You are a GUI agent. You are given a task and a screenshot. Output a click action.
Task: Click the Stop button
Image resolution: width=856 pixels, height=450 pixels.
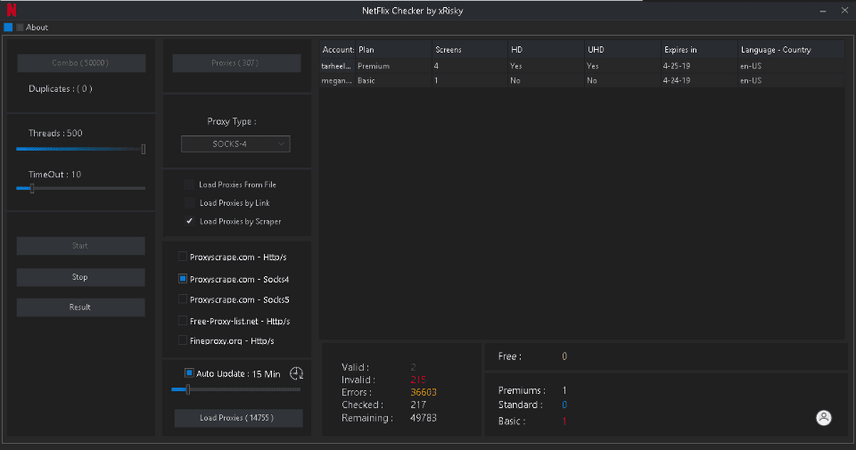(81, 277)
